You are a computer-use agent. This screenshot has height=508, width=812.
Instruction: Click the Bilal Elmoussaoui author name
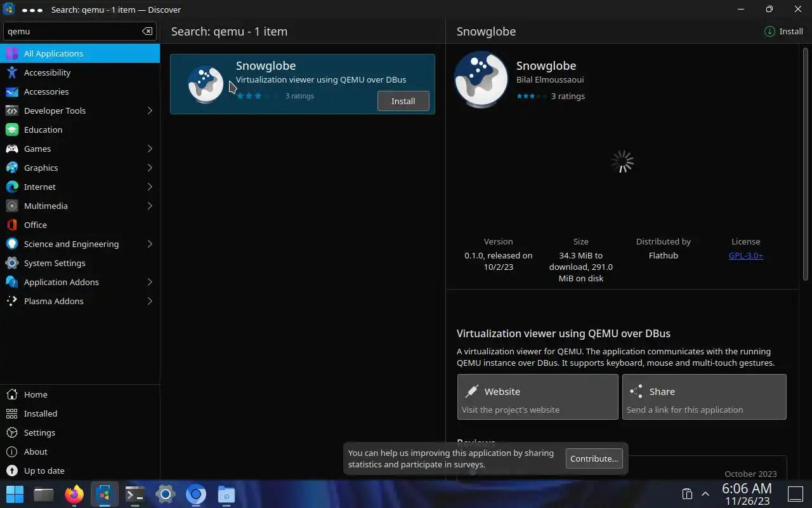pos(550,79)
